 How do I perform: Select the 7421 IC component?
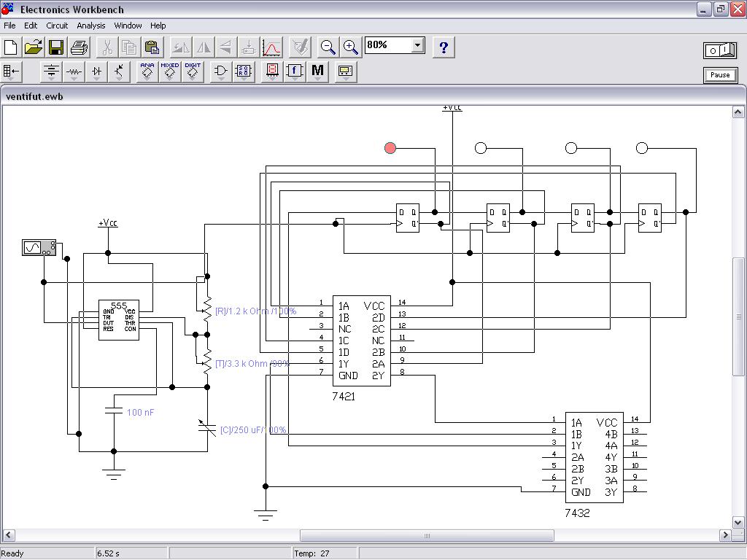362,341
